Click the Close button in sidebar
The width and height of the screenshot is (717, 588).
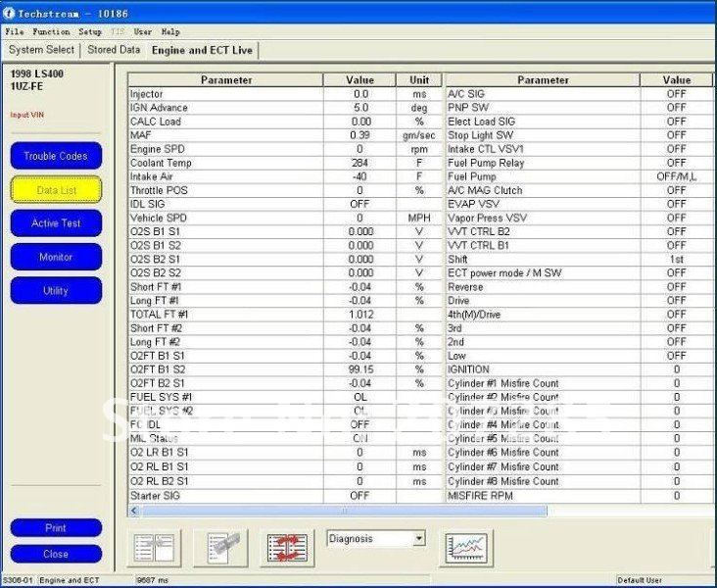point(56,554)
